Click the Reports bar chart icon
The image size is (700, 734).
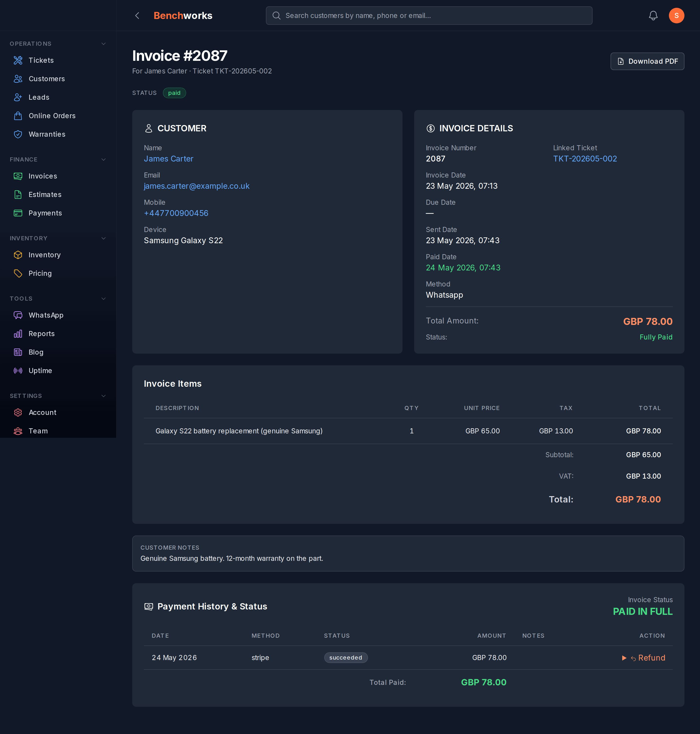(x=18, y=334)
